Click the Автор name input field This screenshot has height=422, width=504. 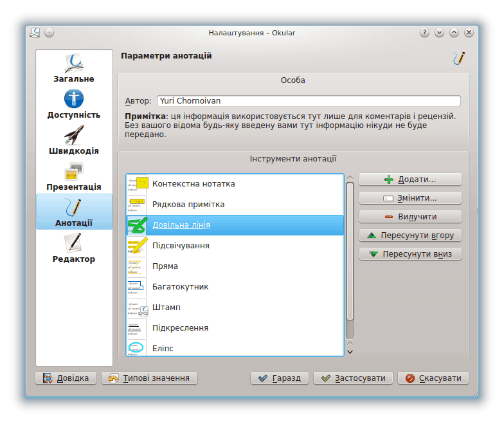[x=309, y=101]
